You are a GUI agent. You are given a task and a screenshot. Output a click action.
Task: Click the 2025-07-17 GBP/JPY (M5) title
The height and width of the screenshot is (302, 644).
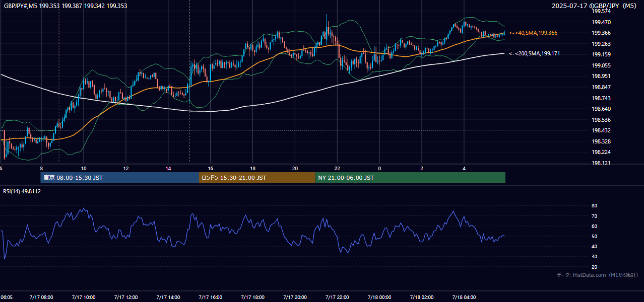click(x=595, y=6)
